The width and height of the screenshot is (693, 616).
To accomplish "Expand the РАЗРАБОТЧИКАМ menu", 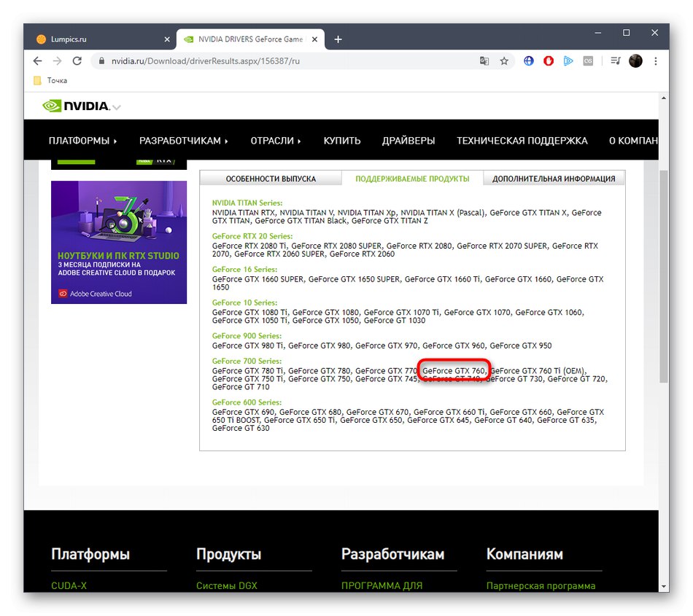I will point(183,141).
